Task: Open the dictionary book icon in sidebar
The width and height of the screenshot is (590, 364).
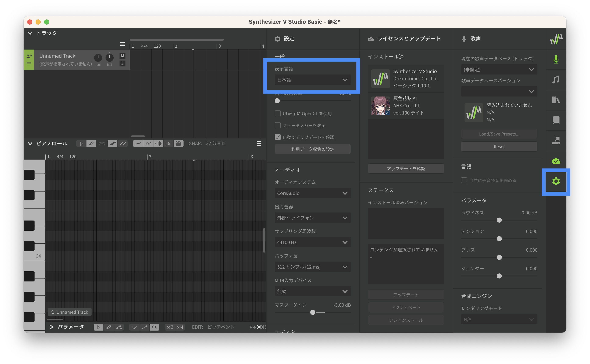Action: pyautogui.click(x=556, y=120)
